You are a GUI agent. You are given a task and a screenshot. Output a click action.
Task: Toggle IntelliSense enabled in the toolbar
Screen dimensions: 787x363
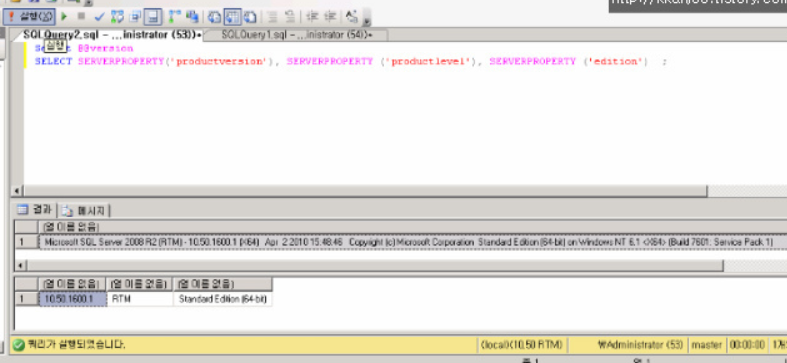click(153, 17)
